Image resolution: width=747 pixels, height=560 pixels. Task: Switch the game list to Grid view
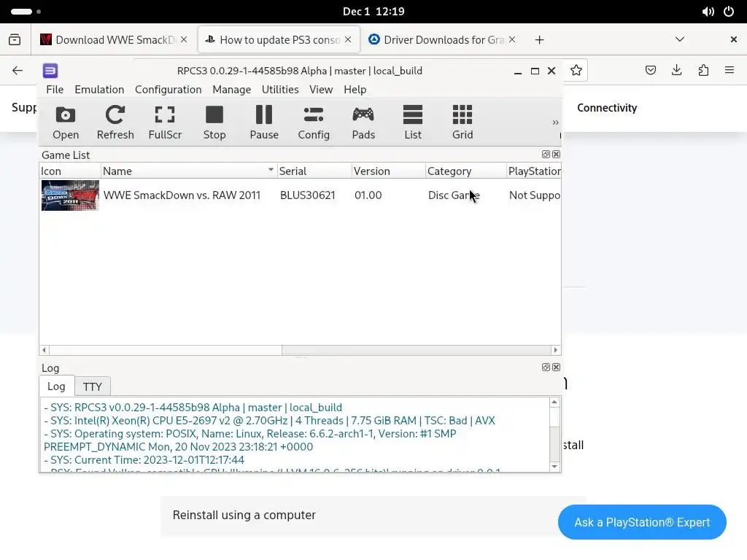[x=462, y=122]
